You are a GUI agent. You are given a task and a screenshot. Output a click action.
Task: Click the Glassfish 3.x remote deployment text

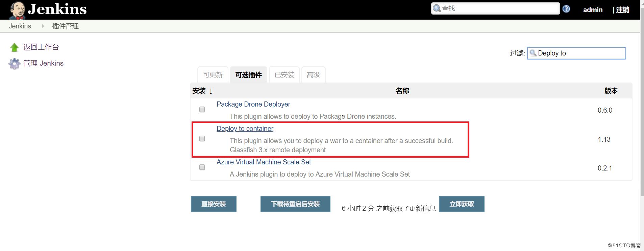(278, 150)
